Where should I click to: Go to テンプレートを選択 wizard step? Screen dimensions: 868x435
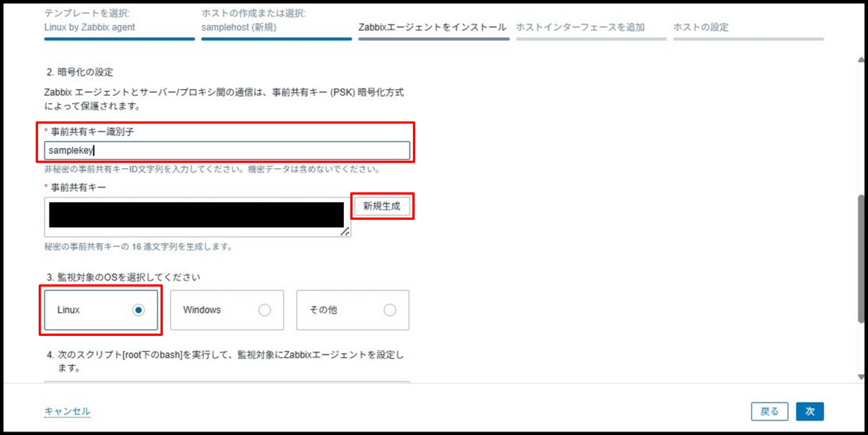point(90,21)
